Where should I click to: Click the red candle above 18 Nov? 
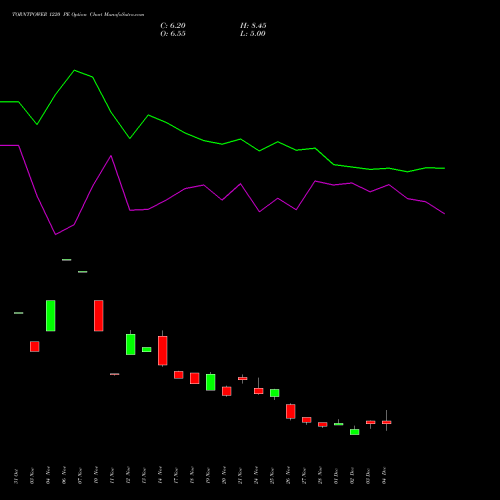[x=195, y=378]
